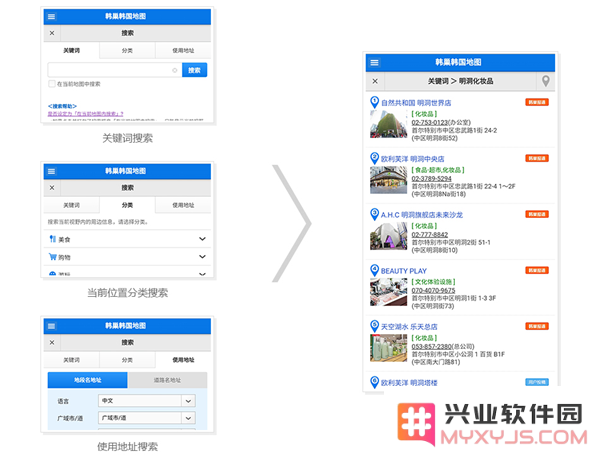Select 使用地址 tab in category search panel
600x461 pixels.
[x=183, y=205]
